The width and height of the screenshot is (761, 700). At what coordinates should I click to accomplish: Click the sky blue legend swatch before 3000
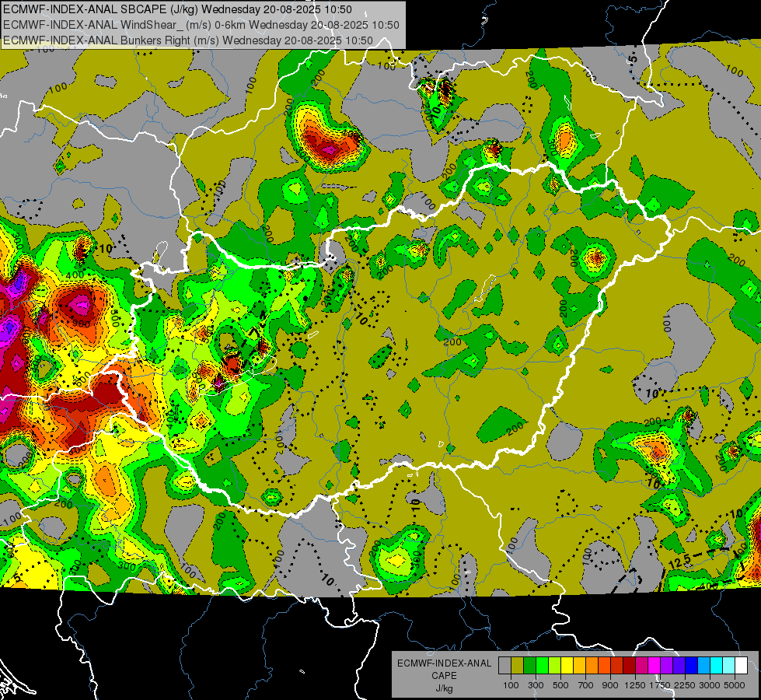click(703, 666)
